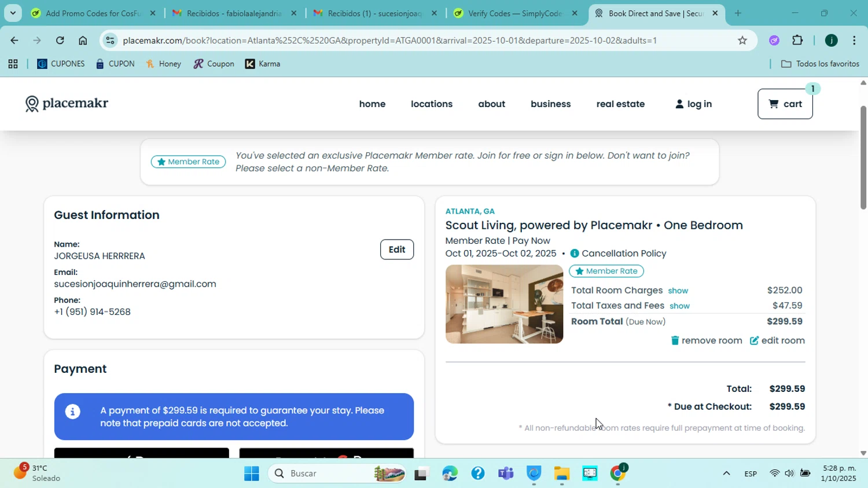Open the Karma bookmark
This screenshot has height=488, width=868.
click(x=263, y=64)
